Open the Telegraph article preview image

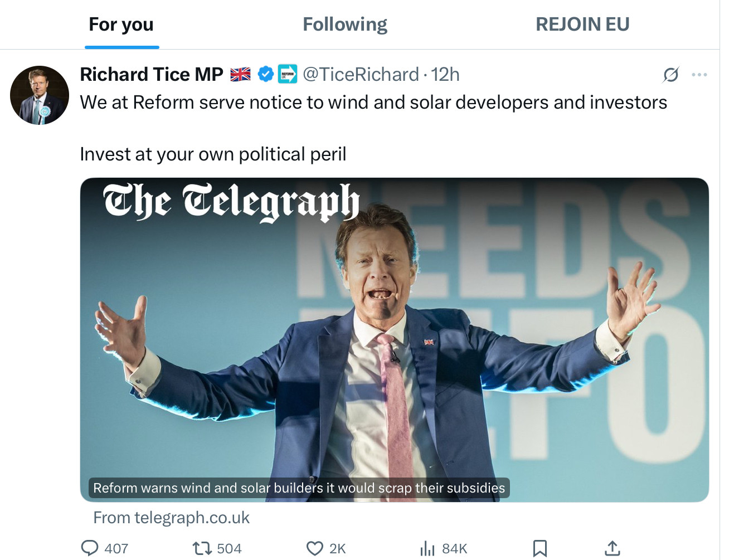[x=394, y=334]
